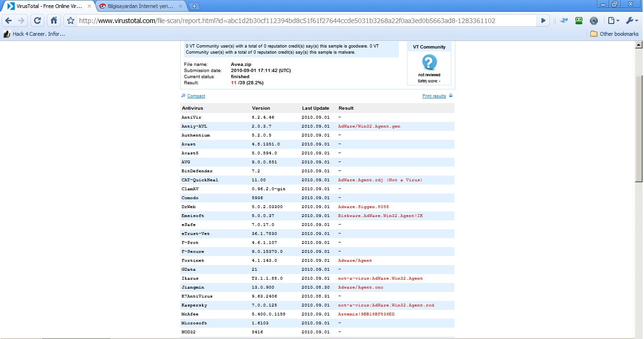
Task: Open the browser home page
Action: (54, 21)
